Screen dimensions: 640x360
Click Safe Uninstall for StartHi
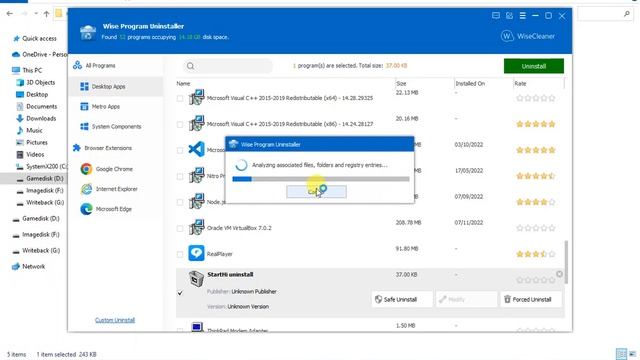[x=402, y=299]
